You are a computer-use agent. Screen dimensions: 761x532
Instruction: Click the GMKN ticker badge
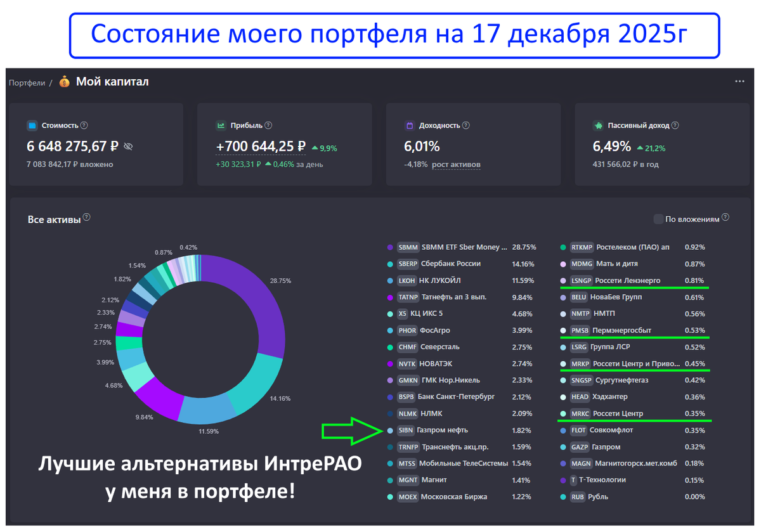408,380
